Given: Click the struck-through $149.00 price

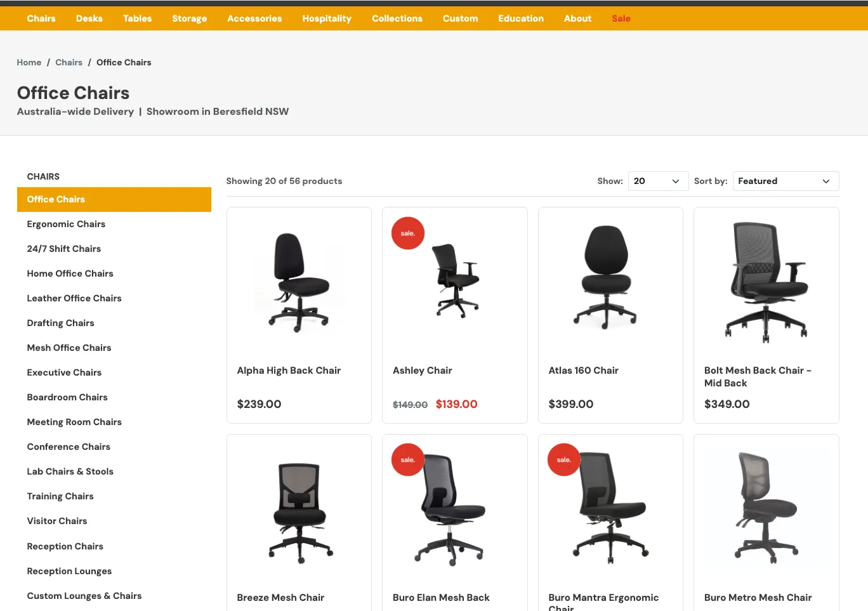Looking at the screenshot, I should click(410, 405).
